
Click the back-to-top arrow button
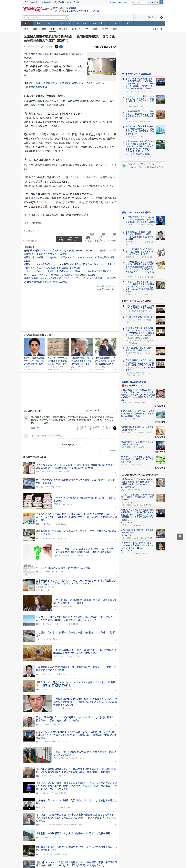coord(180,536)
